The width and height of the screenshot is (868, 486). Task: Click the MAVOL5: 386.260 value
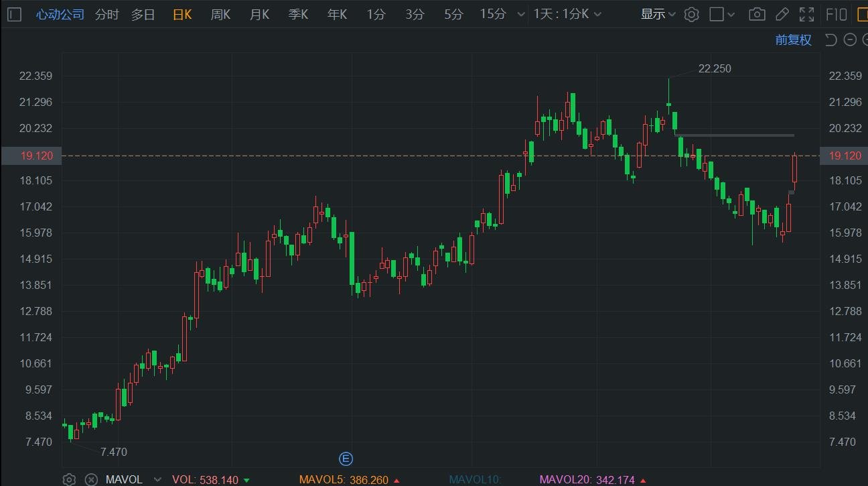coord(350,480)
